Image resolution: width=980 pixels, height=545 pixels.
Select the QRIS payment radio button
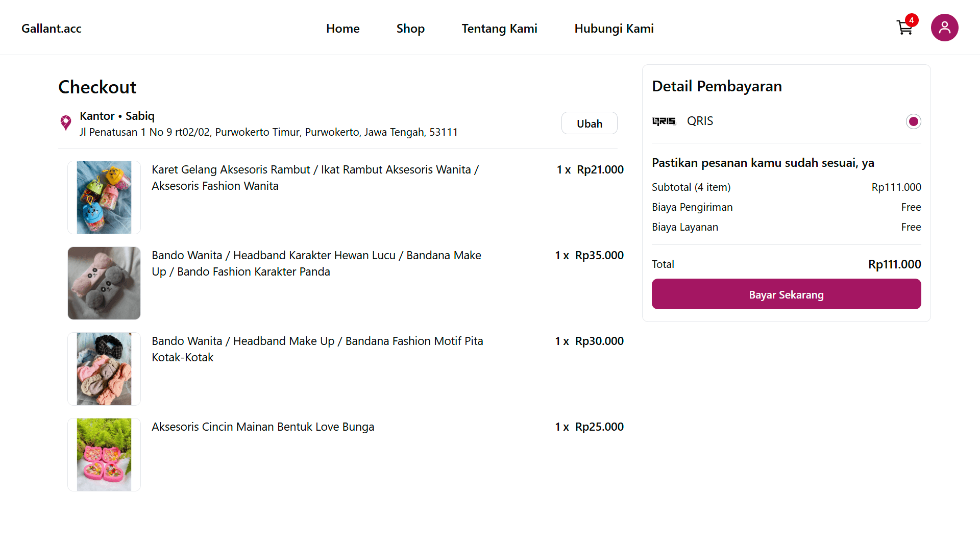click(913, 121)
